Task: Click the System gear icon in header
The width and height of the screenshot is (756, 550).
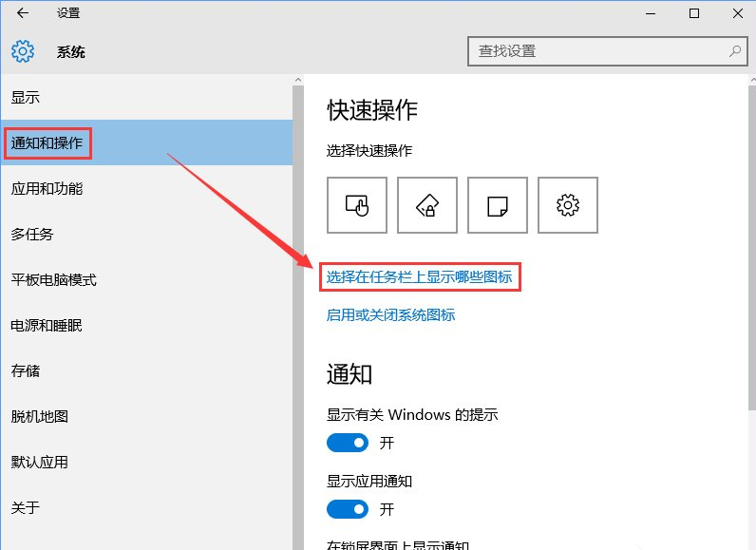Action: [x=23, y=51]
